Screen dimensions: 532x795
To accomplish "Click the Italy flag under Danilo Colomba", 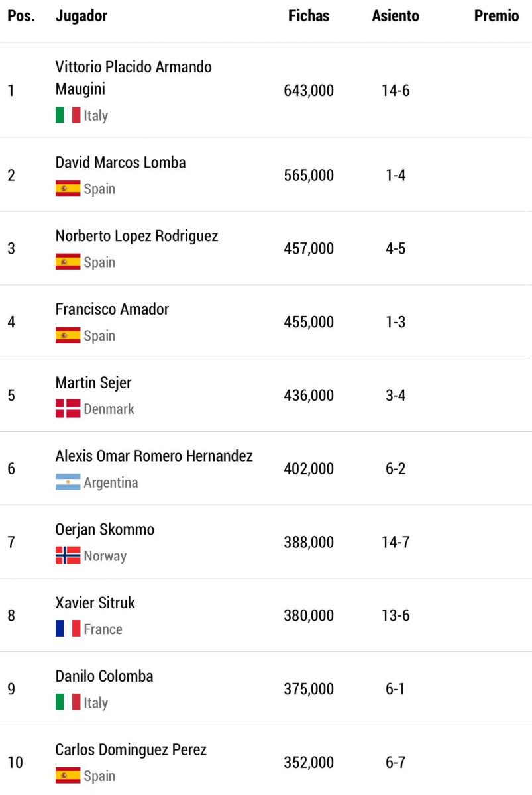I will 68,702.
